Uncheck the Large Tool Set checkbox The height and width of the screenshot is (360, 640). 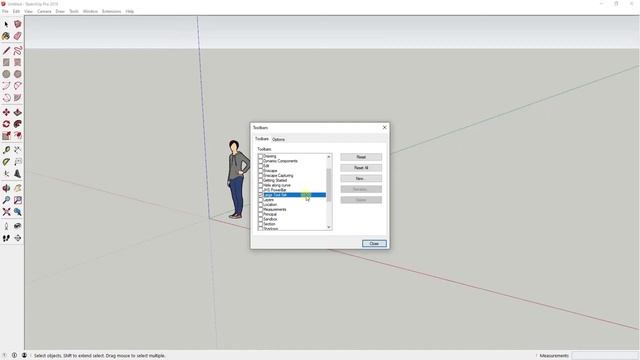click(x=260, y=195)
